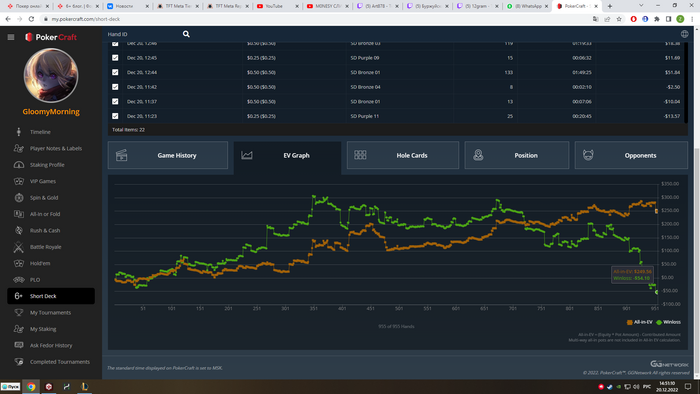Open All-In or Fold section
Image resolution: width=700 pixels, height=394 pixels.
(45, 214)
